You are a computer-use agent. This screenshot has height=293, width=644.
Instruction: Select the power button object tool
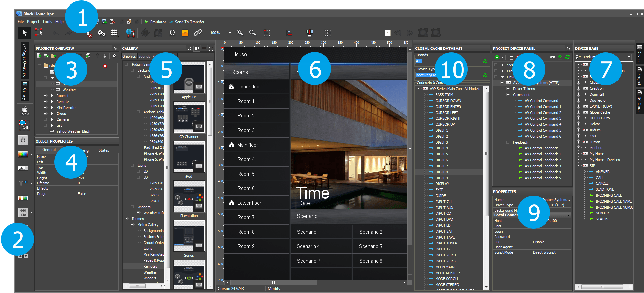click(23, 140)
